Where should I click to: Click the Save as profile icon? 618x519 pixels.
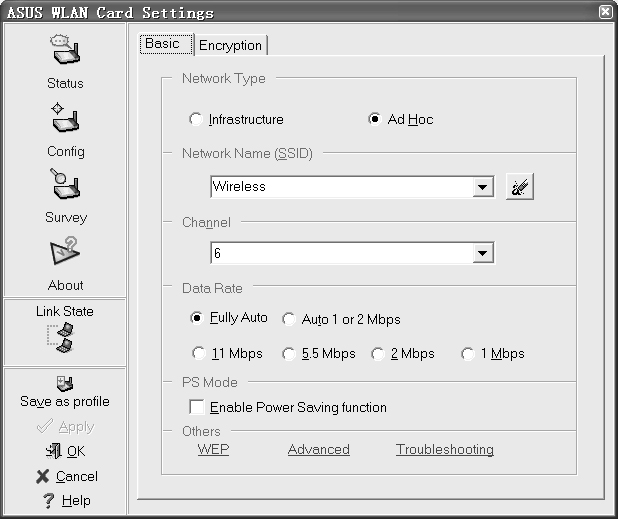coord(65,384)
